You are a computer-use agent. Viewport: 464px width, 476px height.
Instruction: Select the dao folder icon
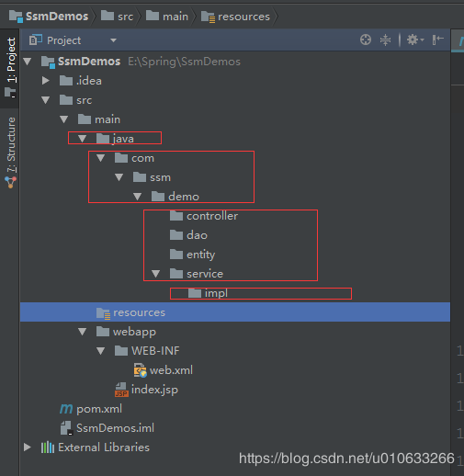coord(176,235)
